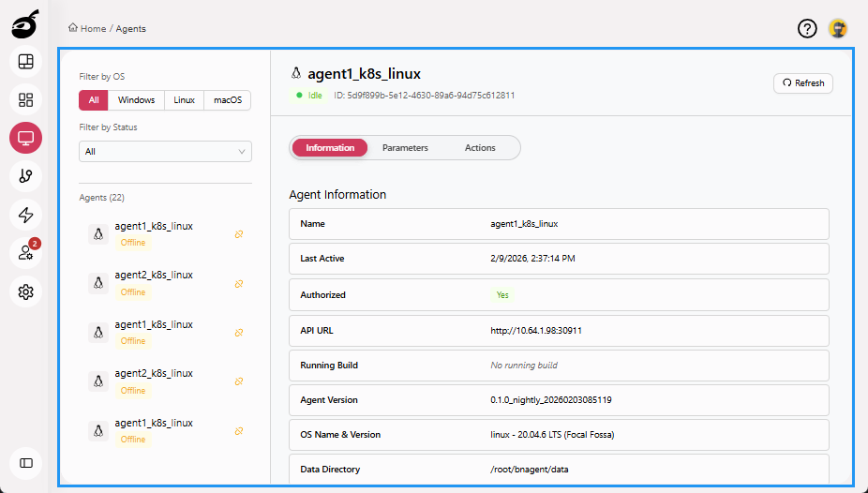Screen dimensions: 868x493
Task: Open user management icon with notification badge
Action: pyautogui.click(x=25, y=253)
